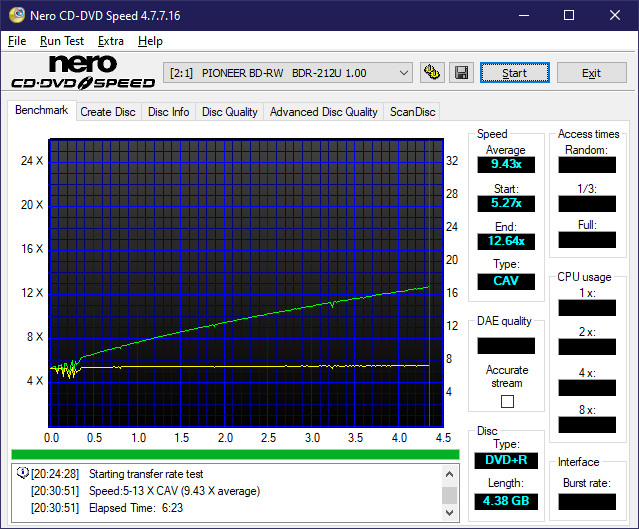The height and width of the screenshot is (529, 639).
Task: Open the Advanced Disc Quality tab
Action: [x=323, y=112]
